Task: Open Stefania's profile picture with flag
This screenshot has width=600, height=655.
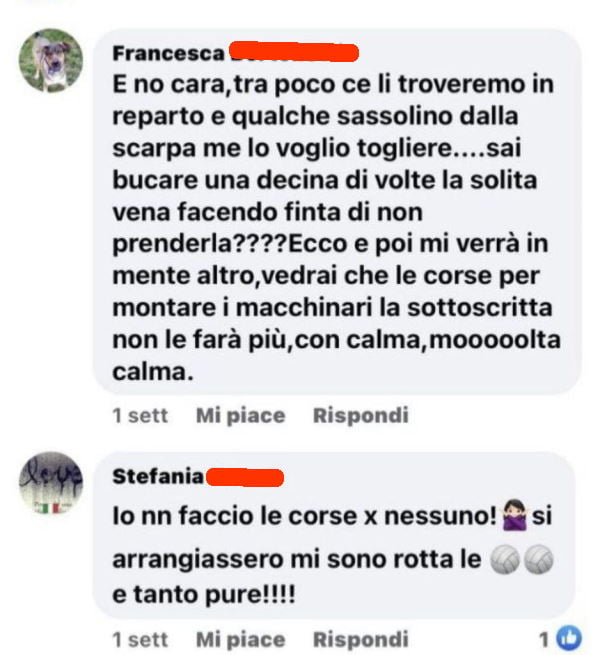Action: (x=51, y=483)
